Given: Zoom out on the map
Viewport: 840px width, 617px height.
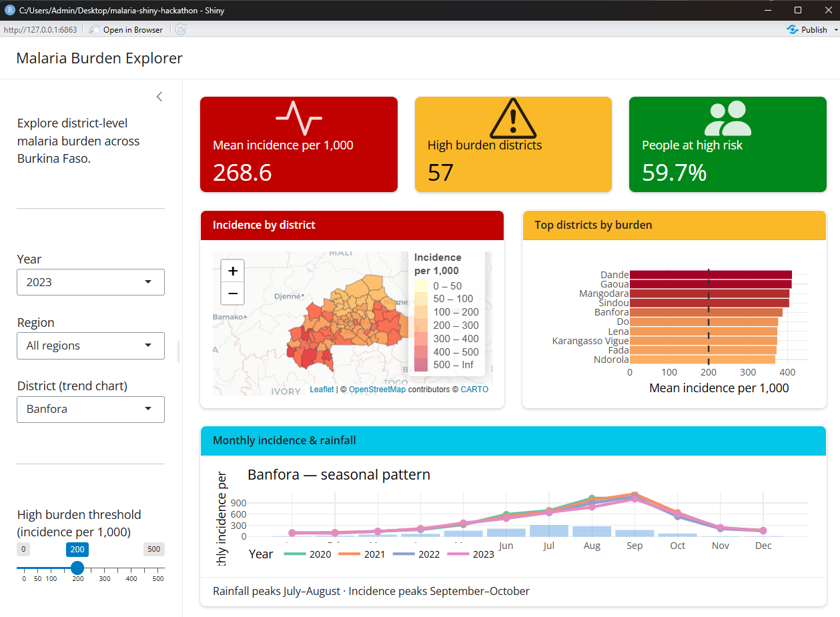Looking at the screenshot, I should pos(232,293).
